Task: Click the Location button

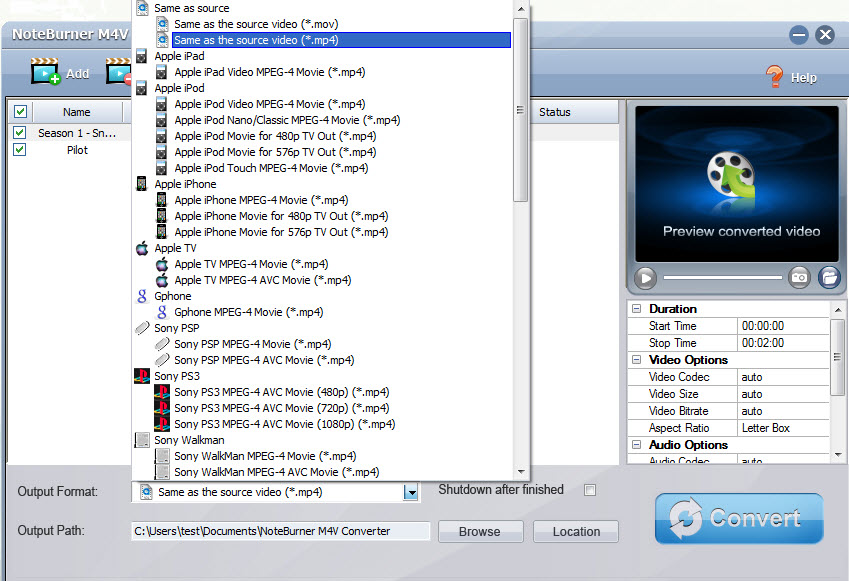Action: pyautogui.click(x=576, y=531)
